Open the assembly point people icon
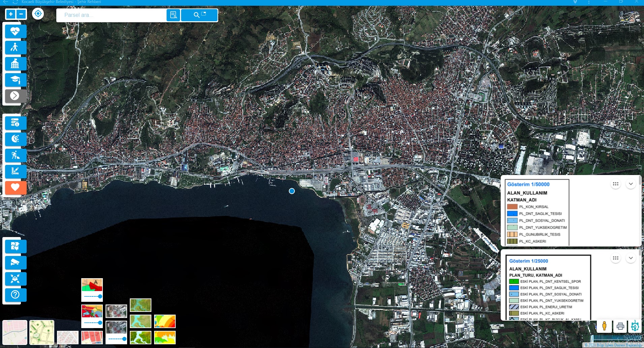The height and width of the screenshot is (348, 644). (15, 279)
